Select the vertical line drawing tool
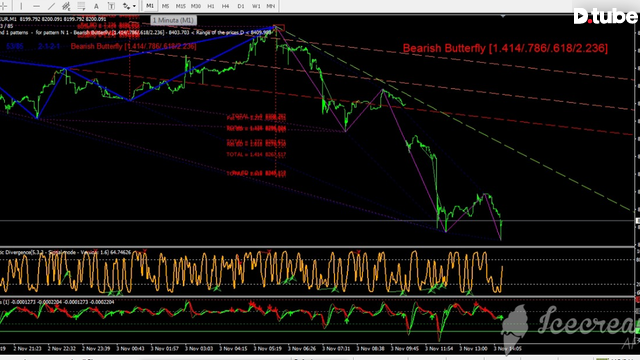 (21, 6)
